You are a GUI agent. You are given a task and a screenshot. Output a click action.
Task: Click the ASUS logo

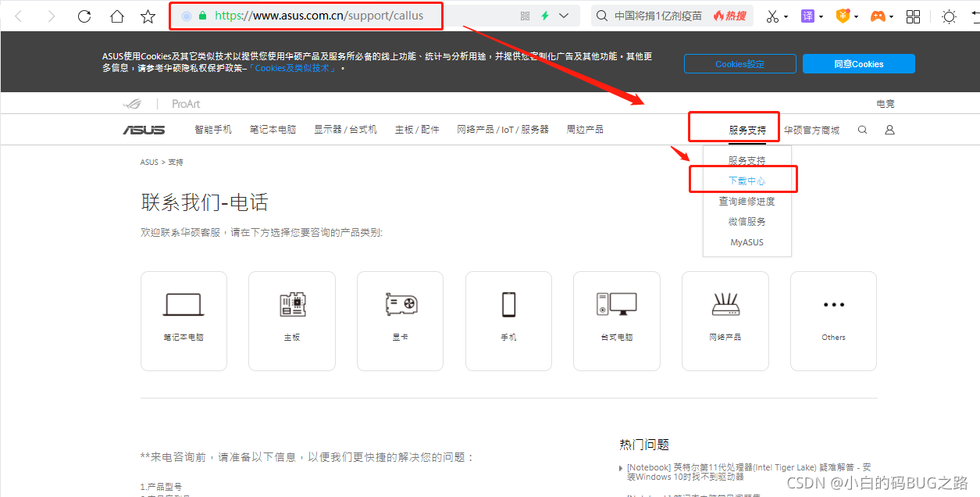[144, 130]
